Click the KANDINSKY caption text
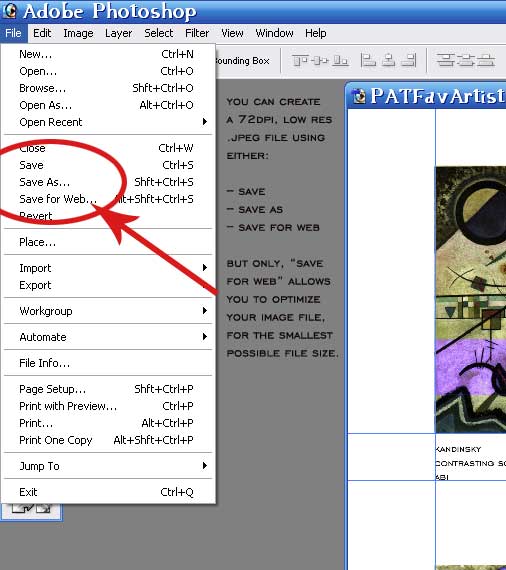The width and height of the screenshot is (506, 570). point(458,450)
